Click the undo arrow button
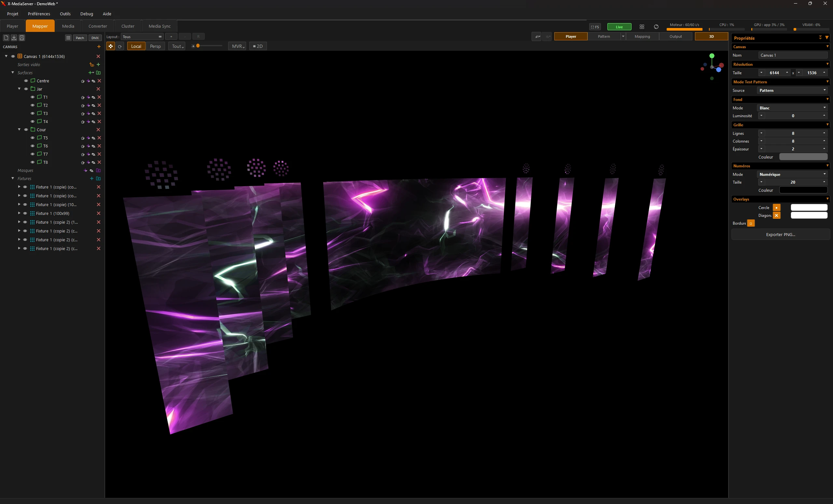 536,36
